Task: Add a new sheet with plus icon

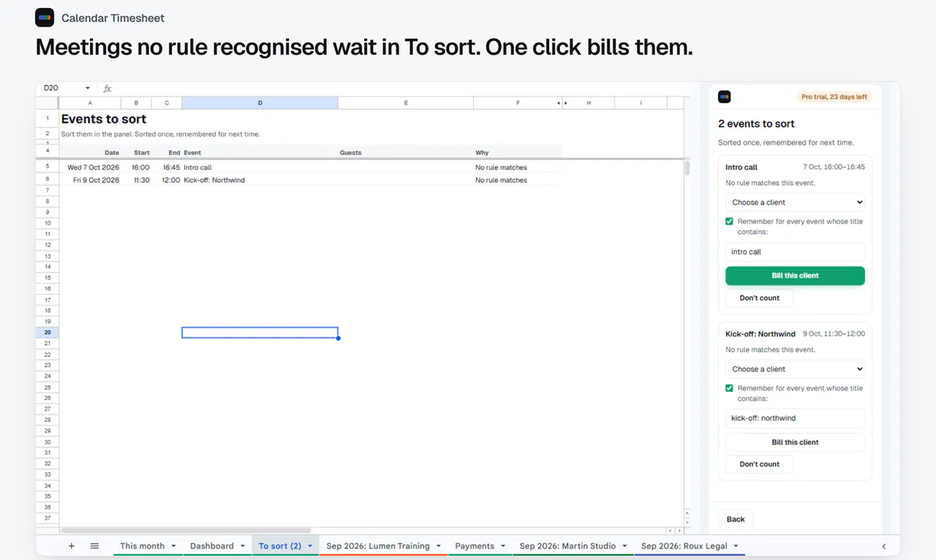Action: tap(71, 546)
